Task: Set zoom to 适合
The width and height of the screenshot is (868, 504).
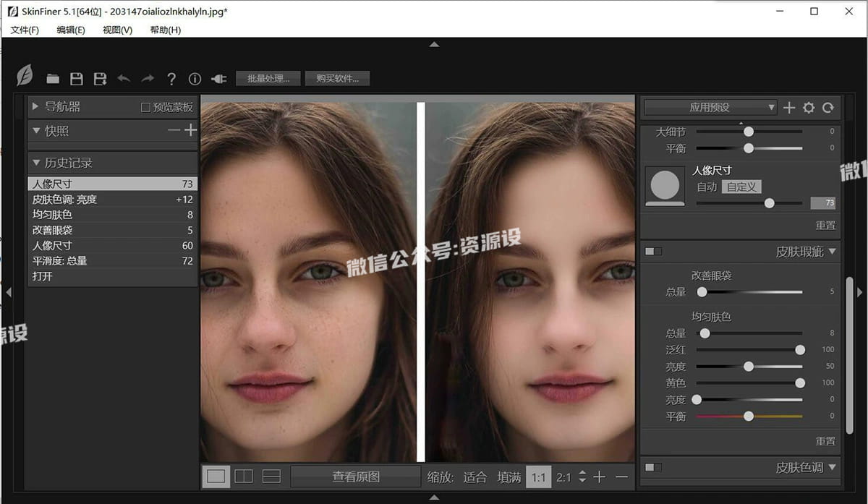Action: [475, 477]
